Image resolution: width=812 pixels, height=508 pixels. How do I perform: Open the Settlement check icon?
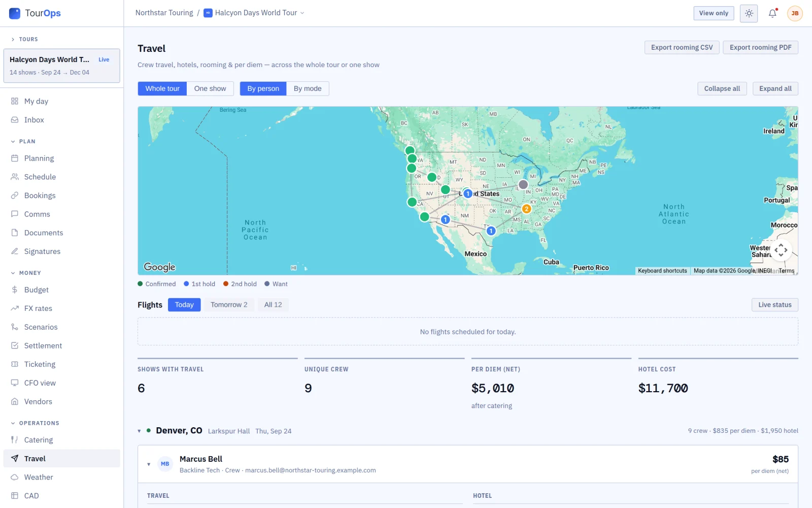[x=15, y=345]
